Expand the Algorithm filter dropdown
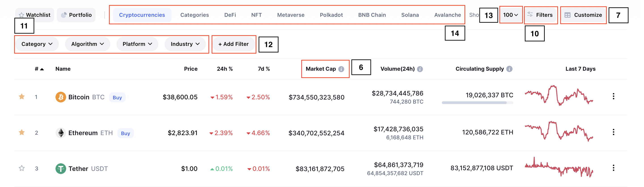 (x=87, y=44)
